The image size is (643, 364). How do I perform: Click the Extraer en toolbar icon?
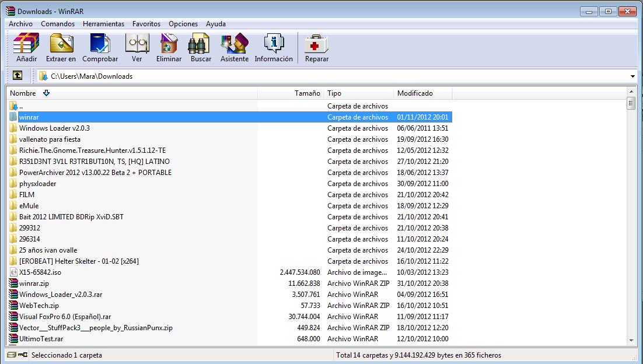click(x=61, y=43)
